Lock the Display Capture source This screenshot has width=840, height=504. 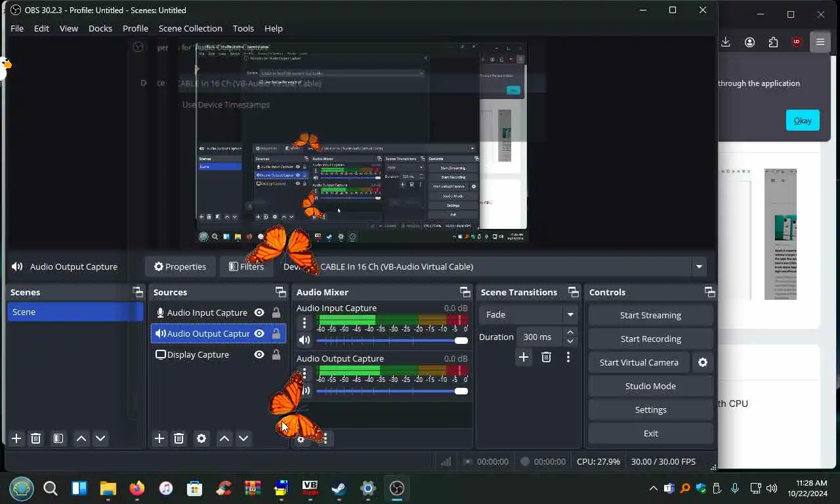coord(276,354)
